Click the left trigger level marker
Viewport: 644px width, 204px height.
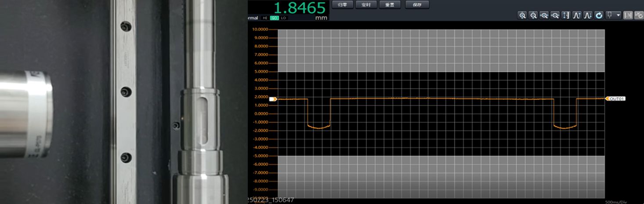tap(273, 99)
